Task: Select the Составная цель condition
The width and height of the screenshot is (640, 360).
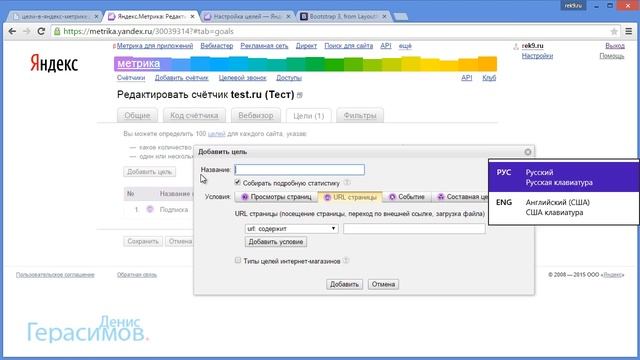Action: point(461,197)
